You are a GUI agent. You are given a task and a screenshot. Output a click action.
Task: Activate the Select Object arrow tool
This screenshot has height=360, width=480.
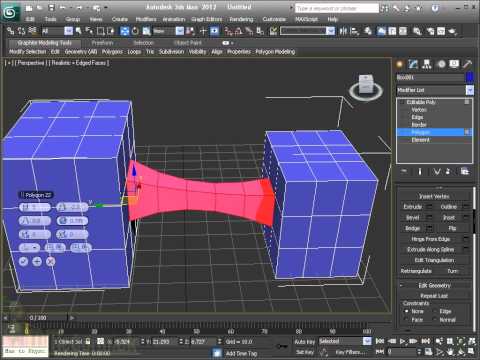pyautogui.click(x=79, y=31)
